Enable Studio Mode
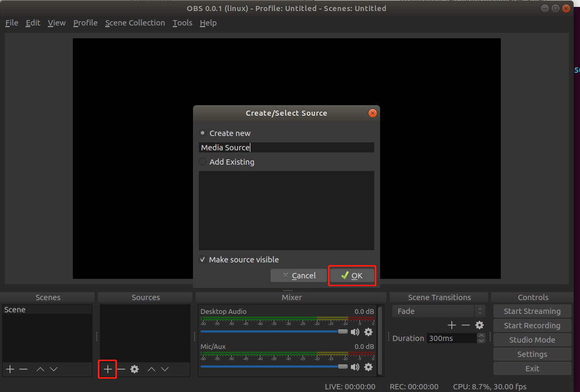The width and height of the screenshot is (580, 392). (x=532, y=340)
